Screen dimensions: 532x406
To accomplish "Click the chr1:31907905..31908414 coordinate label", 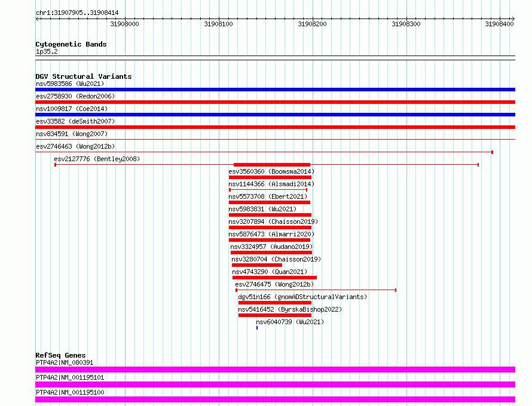I will point(77,13).
